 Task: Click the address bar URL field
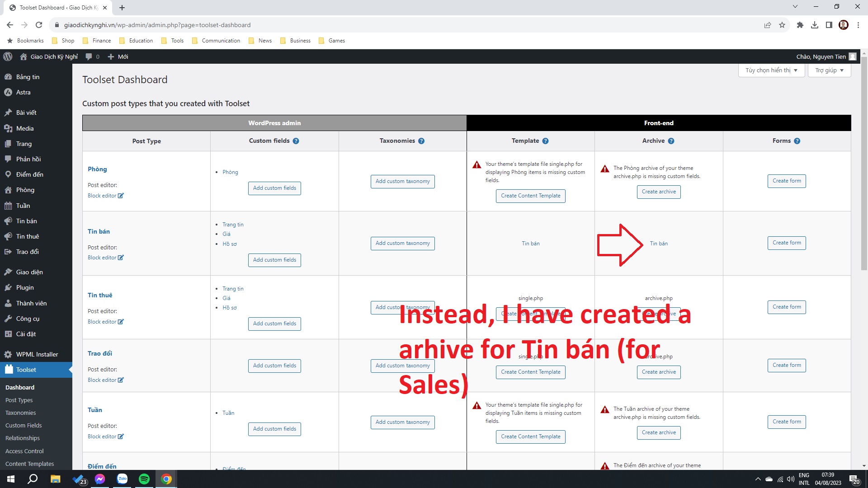click(x=407, y=25)
